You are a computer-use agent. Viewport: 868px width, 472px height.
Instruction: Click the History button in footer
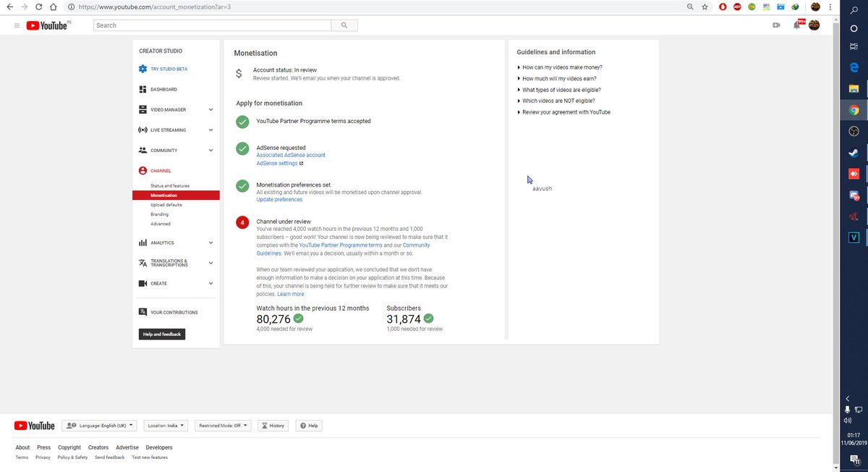point(273,426)
